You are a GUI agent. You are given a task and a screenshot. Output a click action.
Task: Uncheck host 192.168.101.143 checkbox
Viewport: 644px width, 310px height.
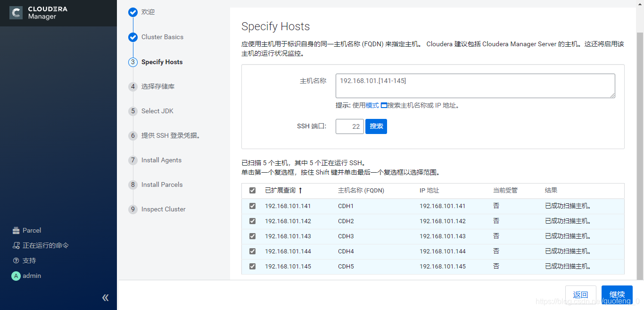click(252, 236)
